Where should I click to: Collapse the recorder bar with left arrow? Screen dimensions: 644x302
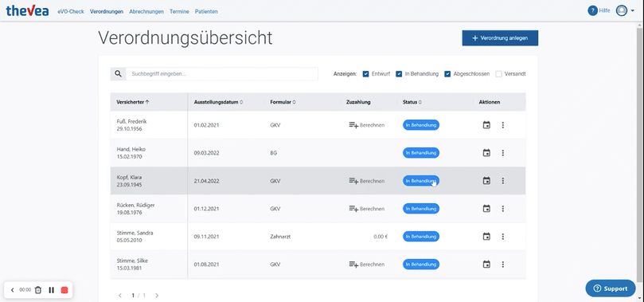tap(12, 290)
